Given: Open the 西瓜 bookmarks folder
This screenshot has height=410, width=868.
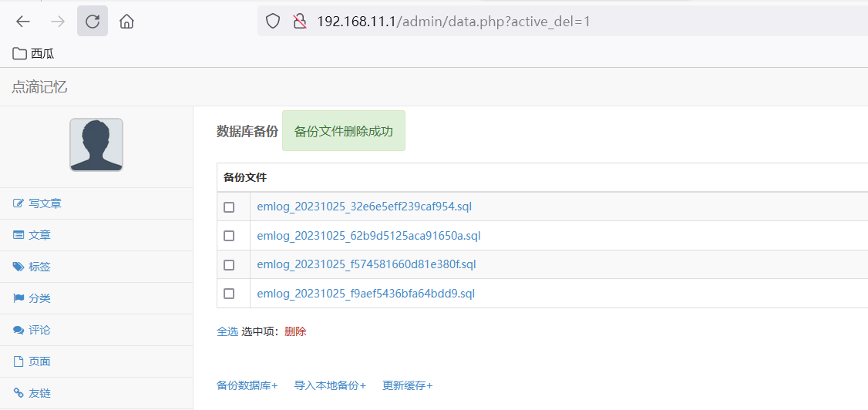Looking at the screenshot, I should 33,54.
